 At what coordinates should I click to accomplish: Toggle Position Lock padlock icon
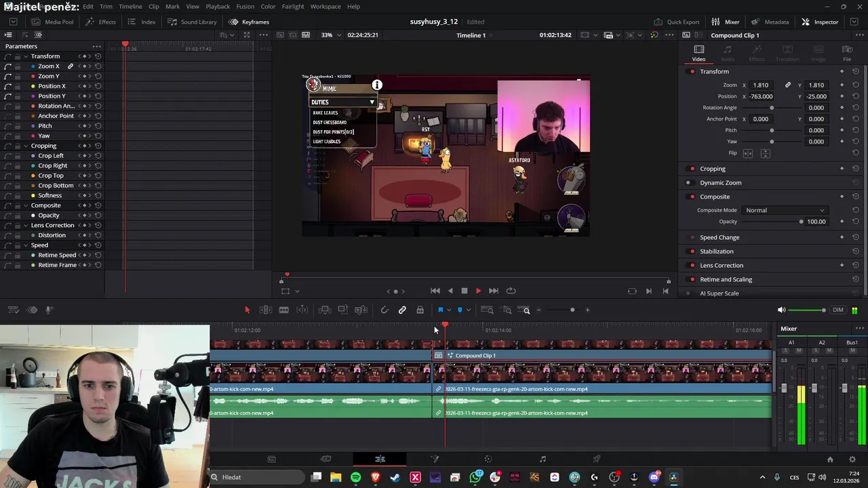coord(420,310)
